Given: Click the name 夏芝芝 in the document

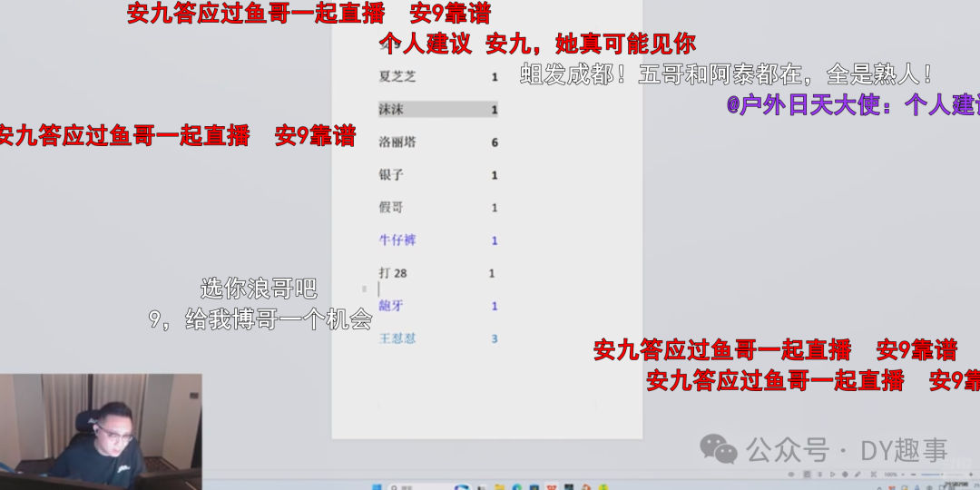Looking at the screenshot, I should (397, 77).
